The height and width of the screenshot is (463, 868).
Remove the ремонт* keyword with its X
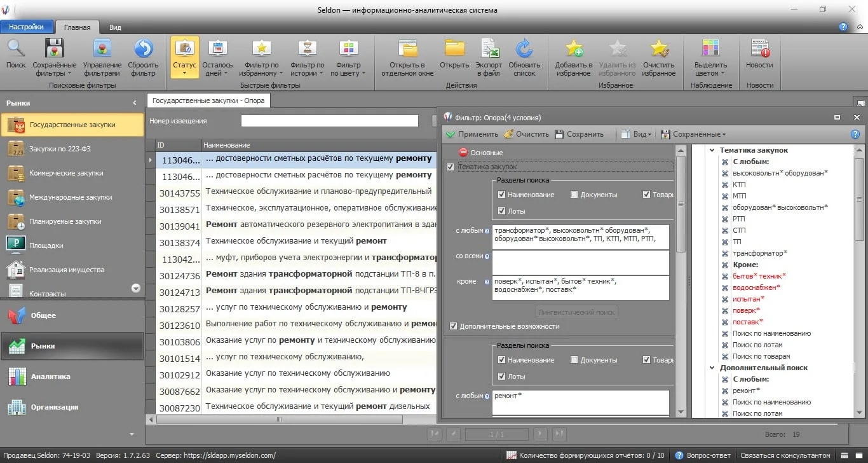pos(725,390)
